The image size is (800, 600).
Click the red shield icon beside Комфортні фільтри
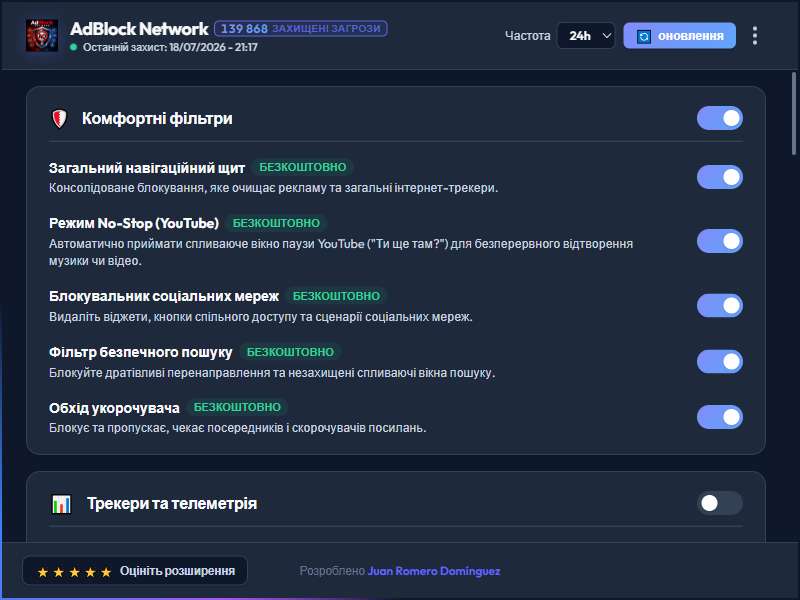pos(60,118)
